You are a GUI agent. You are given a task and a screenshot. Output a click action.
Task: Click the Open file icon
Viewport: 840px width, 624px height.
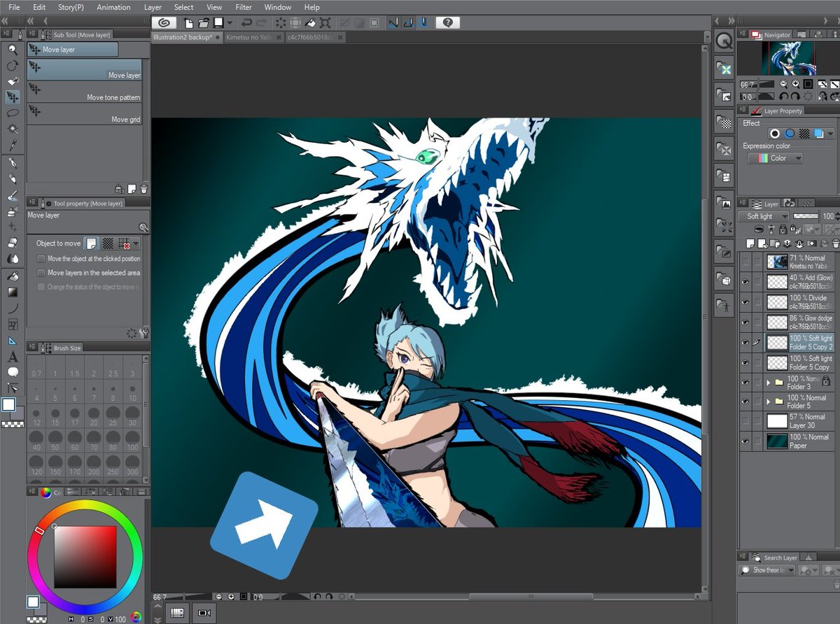204,22
